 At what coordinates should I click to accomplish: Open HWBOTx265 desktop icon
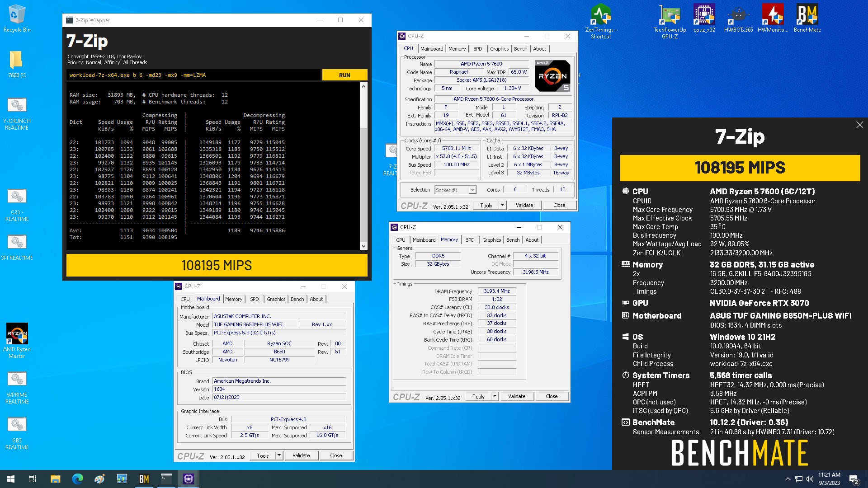click(x=738, y=19)
